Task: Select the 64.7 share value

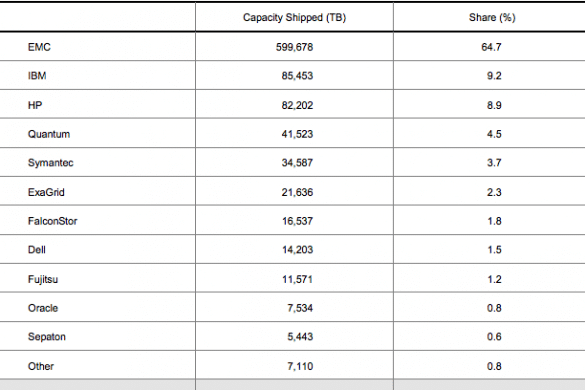Action: [x=491, y=47]
